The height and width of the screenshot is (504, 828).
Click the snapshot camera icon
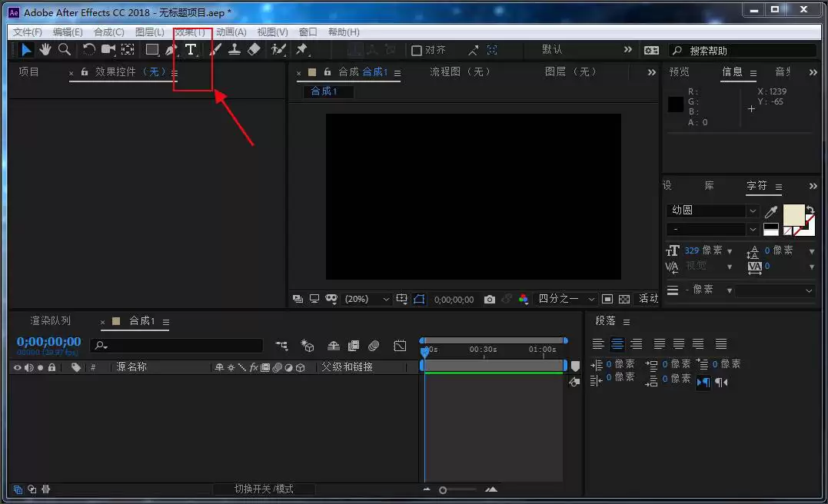490,299
